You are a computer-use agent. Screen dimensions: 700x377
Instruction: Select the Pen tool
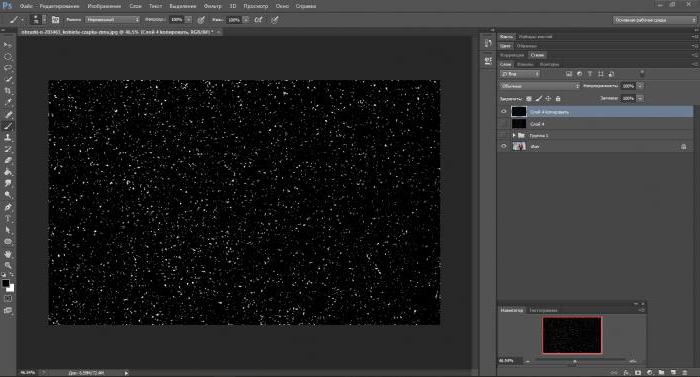(x=8, y=207)
